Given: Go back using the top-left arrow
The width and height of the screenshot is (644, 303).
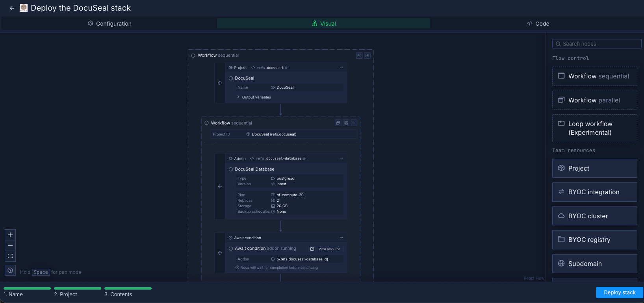Looking at the screenshot, I should click(12, 8).
